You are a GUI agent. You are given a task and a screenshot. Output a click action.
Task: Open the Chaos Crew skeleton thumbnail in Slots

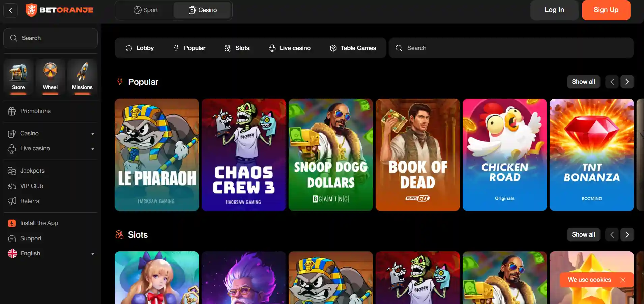418,278
